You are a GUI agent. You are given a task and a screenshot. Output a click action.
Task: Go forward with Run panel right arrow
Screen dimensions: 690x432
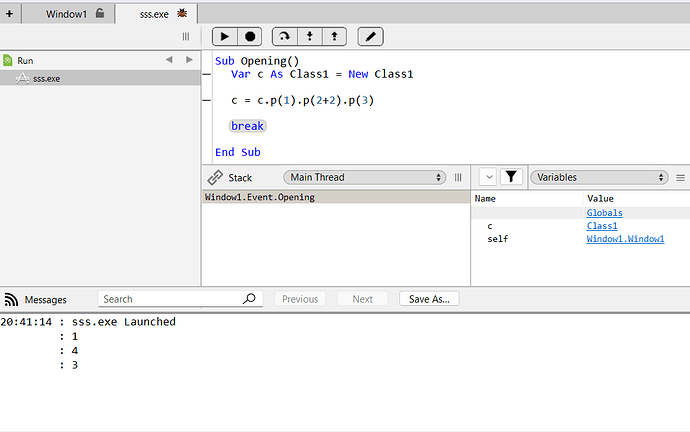click(189, 60)
